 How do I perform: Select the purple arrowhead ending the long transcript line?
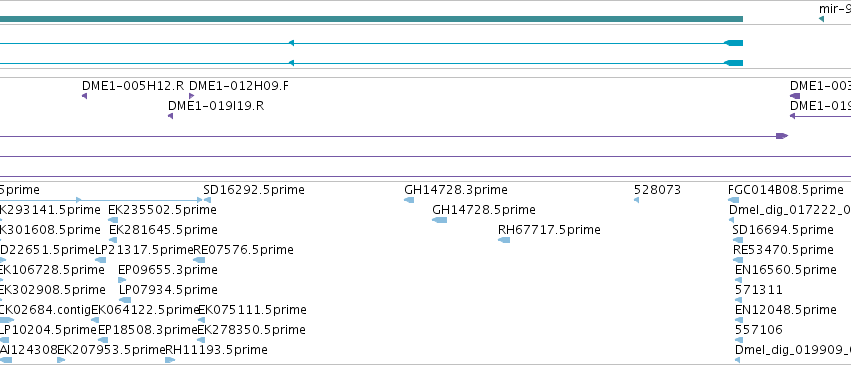(x=782, y=136)
